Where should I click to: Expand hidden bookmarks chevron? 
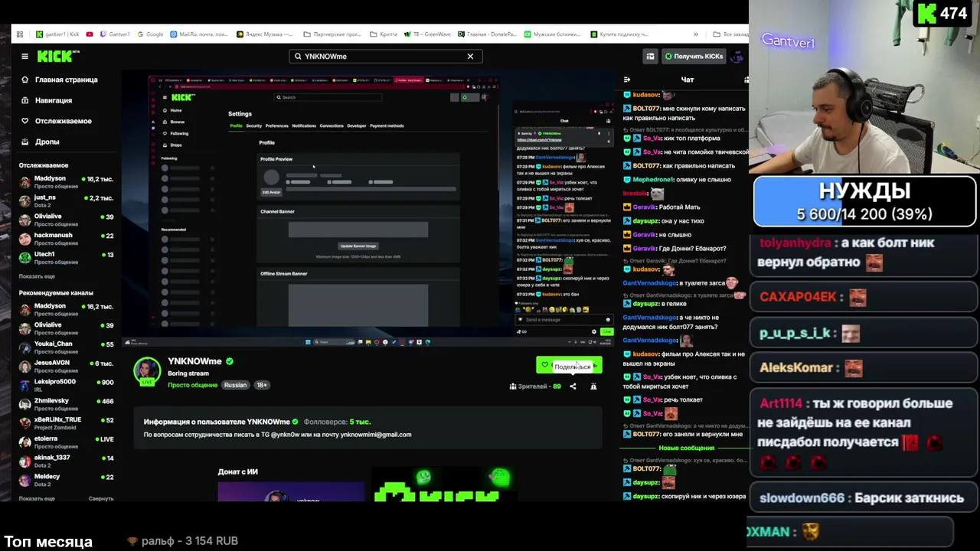click(696, 34)
